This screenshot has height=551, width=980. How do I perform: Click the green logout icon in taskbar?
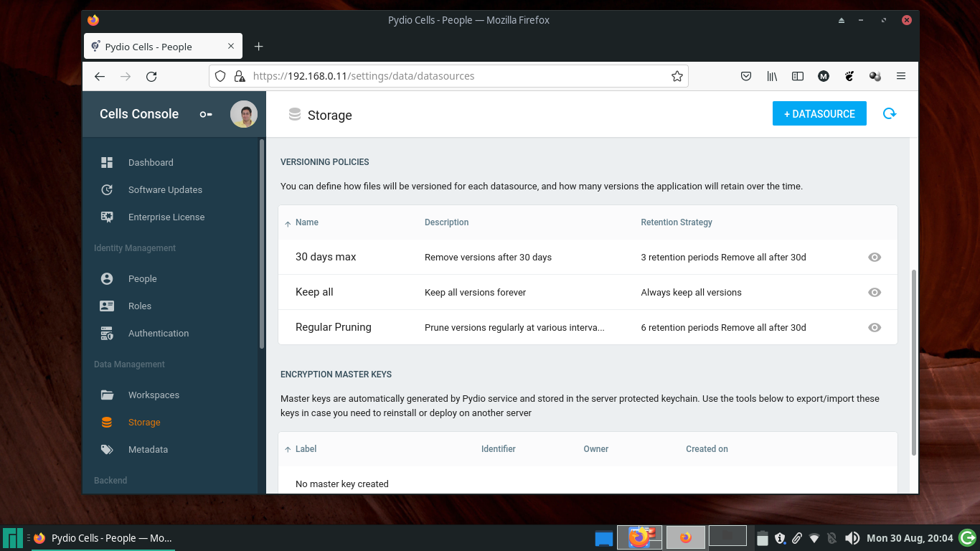(968, 537)
